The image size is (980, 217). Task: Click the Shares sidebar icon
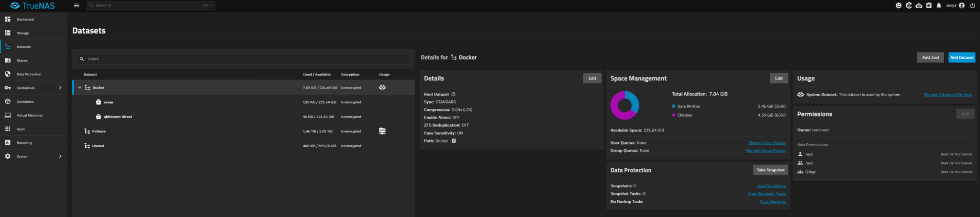pos(8,60)
